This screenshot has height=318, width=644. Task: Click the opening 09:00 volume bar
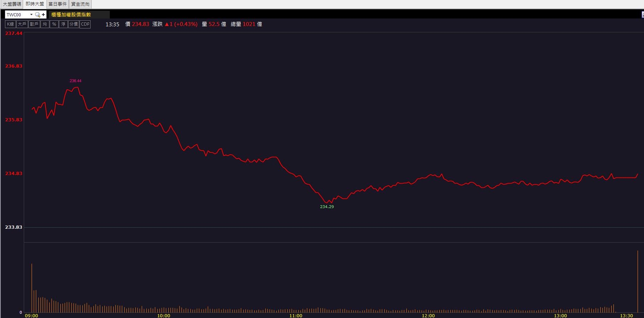coord(32,288)
